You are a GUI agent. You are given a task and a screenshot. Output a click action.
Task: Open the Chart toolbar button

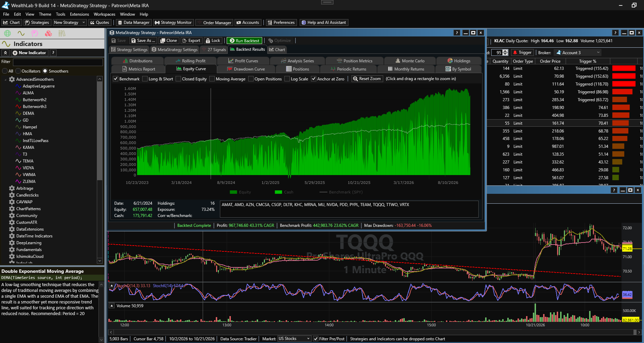[x=12, y=22]
